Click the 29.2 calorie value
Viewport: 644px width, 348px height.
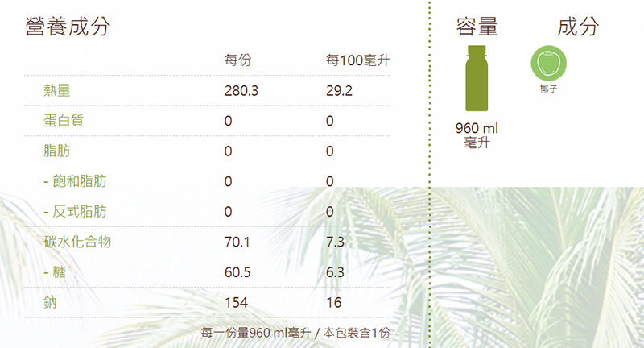[x=339, y=90]
